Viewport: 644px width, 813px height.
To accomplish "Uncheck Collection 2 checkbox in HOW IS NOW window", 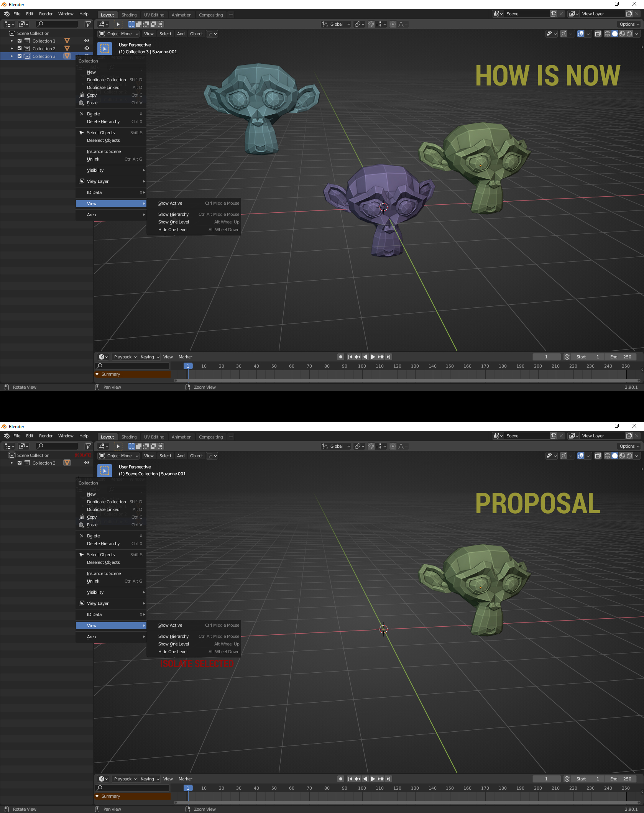I will click(20, 48).
